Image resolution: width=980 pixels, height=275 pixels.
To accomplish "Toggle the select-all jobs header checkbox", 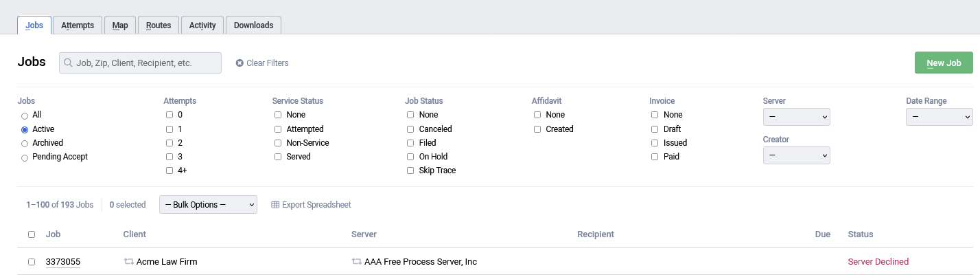I will (32, 234).
